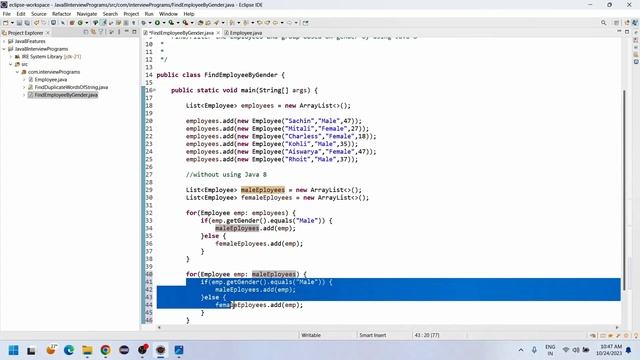This screenshot has height=360, width=640.
Task: Click the editor horizontal scrollbar right arrow
Action: coord(617,327)
